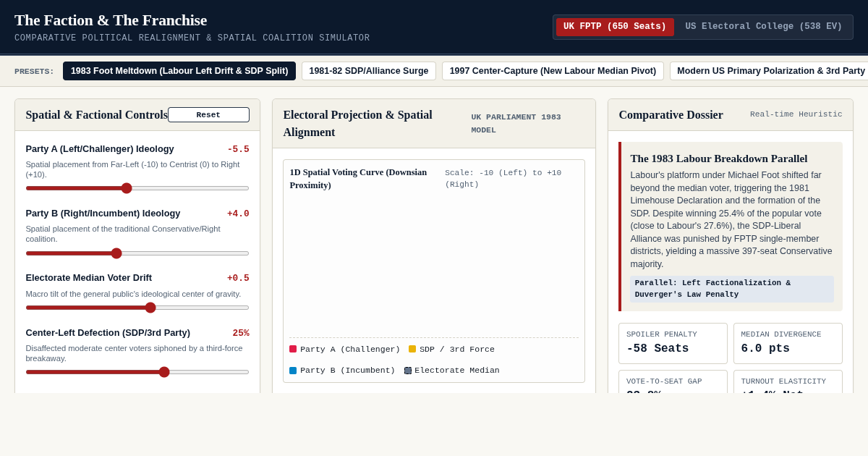Click the 'Center-Left Defection (SDP/3rd Party)' label
This screenshot has width=868, height=456.
tap(108, 333)
